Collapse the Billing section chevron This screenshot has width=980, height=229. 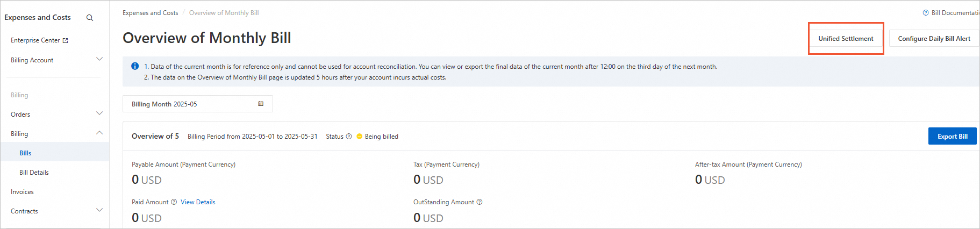pyautogui.click(x=99, y=133)
